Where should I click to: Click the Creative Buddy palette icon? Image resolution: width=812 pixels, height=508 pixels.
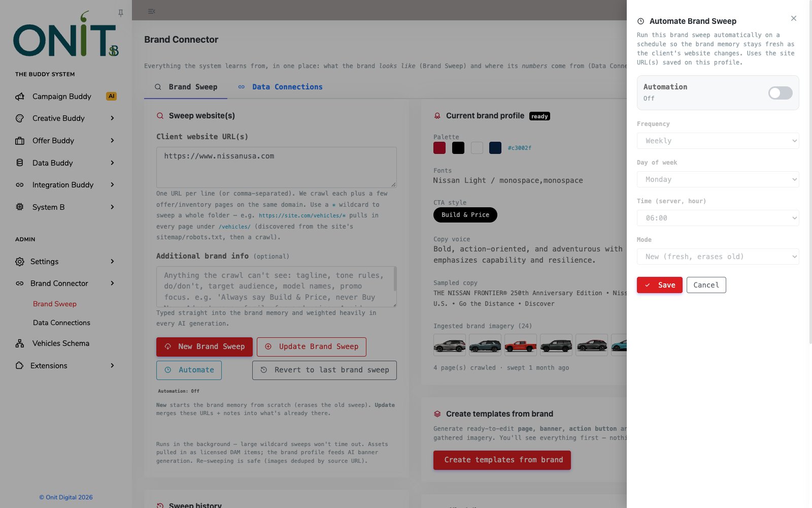click(x=20, y=118)
